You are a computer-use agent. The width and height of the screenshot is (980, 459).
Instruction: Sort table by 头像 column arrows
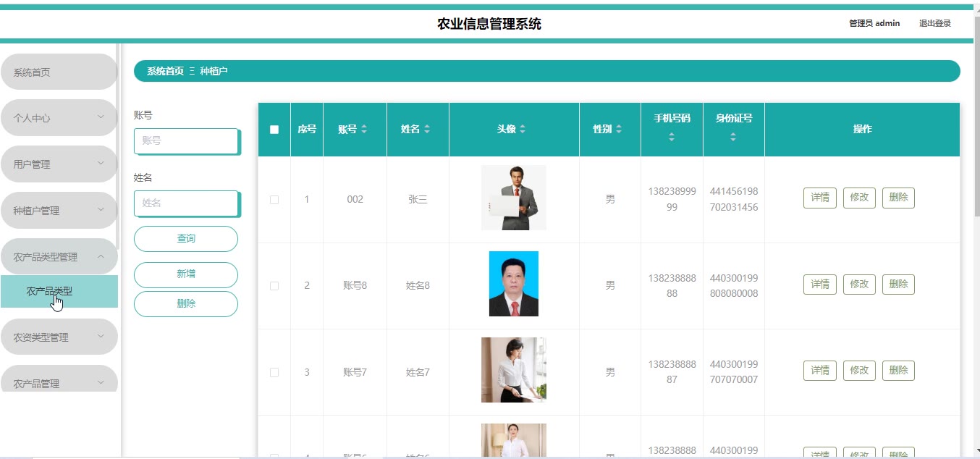[523, 129]
